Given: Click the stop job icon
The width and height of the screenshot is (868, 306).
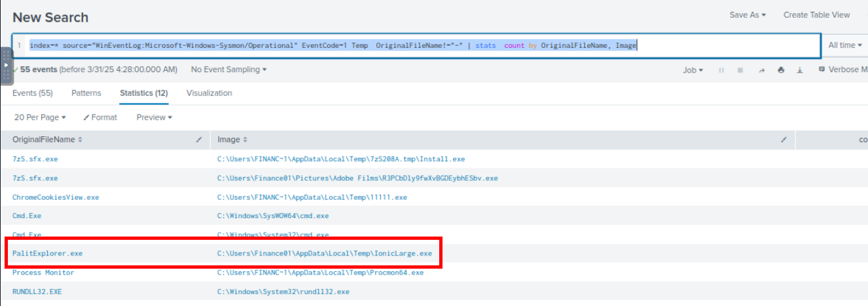Looking at the screenshot, I should [x=740, y=70].
